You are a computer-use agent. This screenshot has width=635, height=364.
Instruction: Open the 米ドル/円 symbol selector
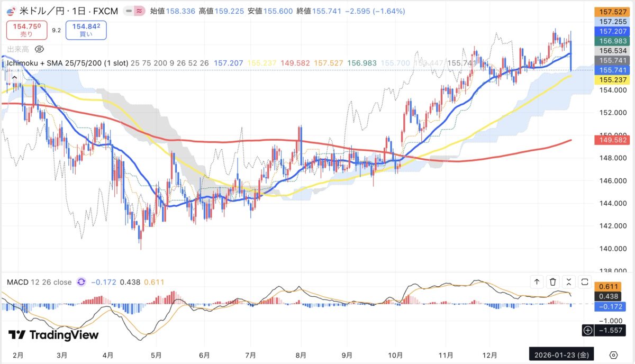point(40,11)
